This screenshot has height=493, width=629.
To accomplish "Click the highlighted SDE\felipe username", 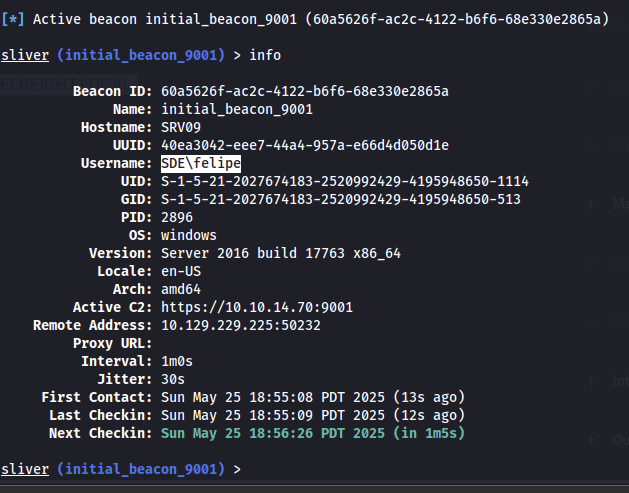I will 201,163.
